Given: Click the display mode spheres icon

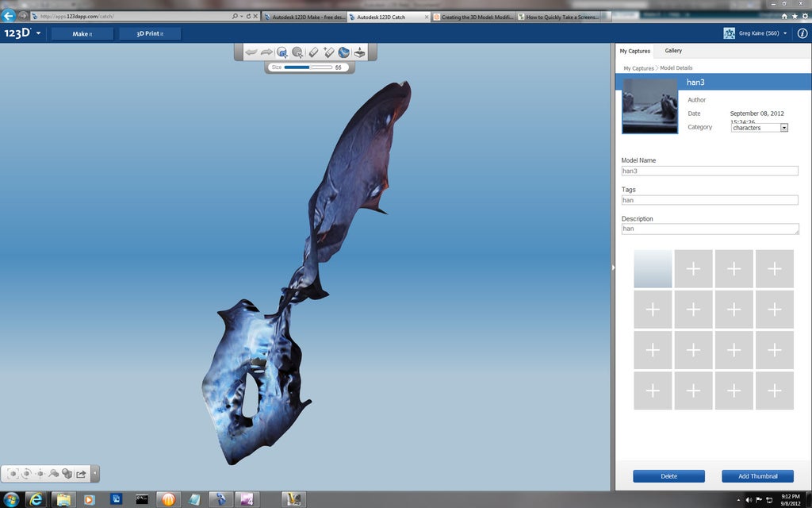Looking at the screenshot, I should pos(67,473).
